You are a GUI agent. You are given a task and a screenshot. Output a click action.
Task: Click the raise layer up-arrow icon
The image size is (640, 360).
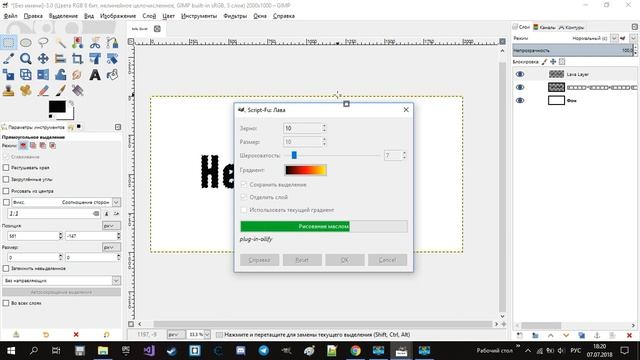pos(551,336)
